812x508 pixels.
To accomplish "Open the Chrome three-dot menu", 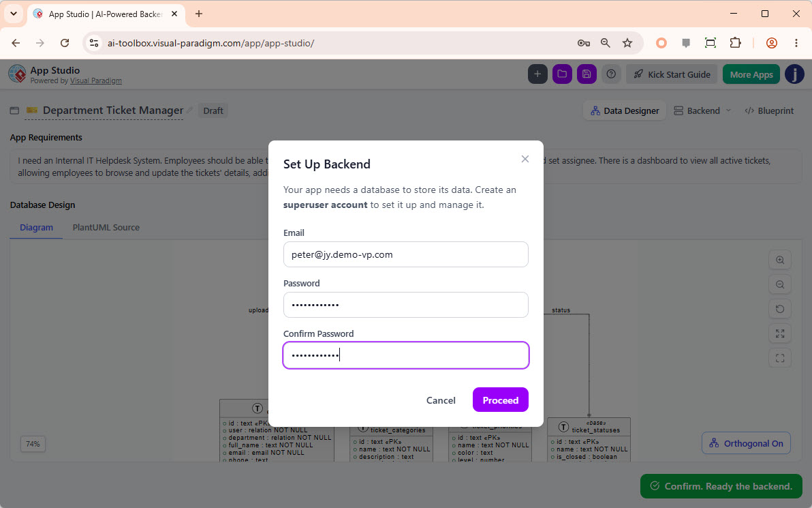I will 796,43.
